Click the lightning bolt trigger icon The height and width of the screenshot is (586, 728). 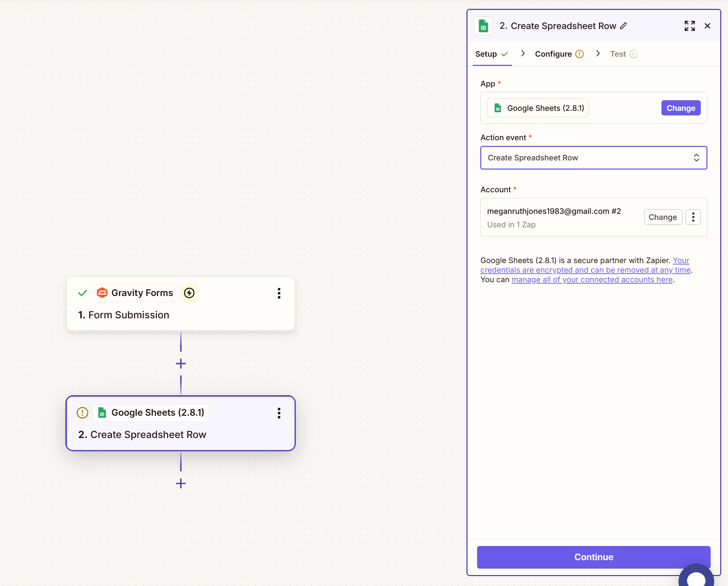pyautogui.click(x=189, y=293)
